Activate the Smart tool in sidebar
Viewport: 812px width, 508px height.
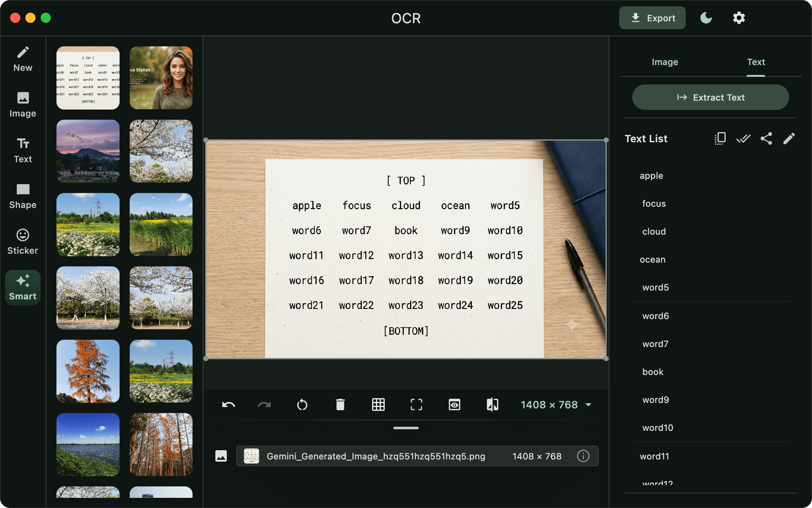(x=23, y=288)
